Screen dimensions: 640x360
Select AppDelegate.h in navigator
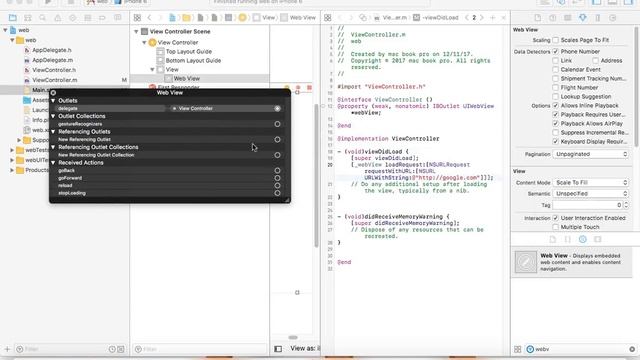(x=51, y=50)
